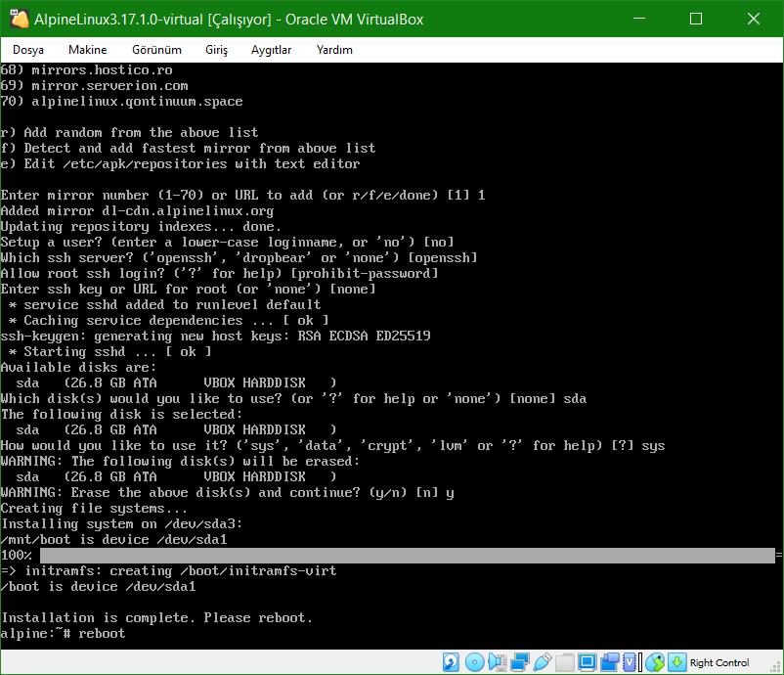Image resolution: width=784 pixels, height=675 pixels.
Task: Open the Giriş menu
Action: click(x=216, y=50)
